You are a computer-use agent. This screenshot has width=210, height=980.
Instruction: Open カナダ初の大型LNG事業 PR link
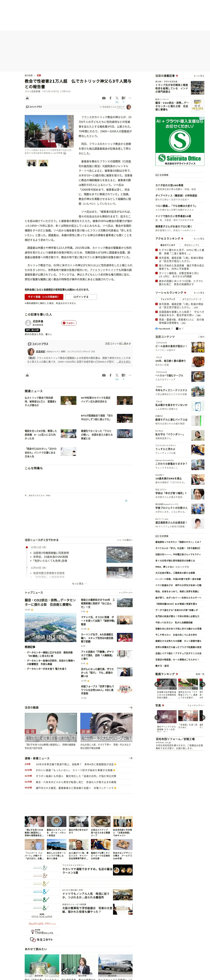pyautogui.click(x=169, y=185)
